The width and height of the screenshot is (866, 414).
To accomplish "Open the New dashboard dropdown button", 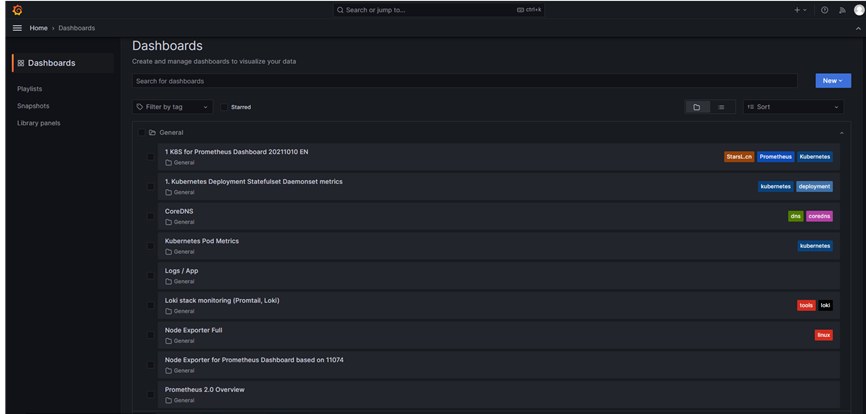I will point(833,81).
